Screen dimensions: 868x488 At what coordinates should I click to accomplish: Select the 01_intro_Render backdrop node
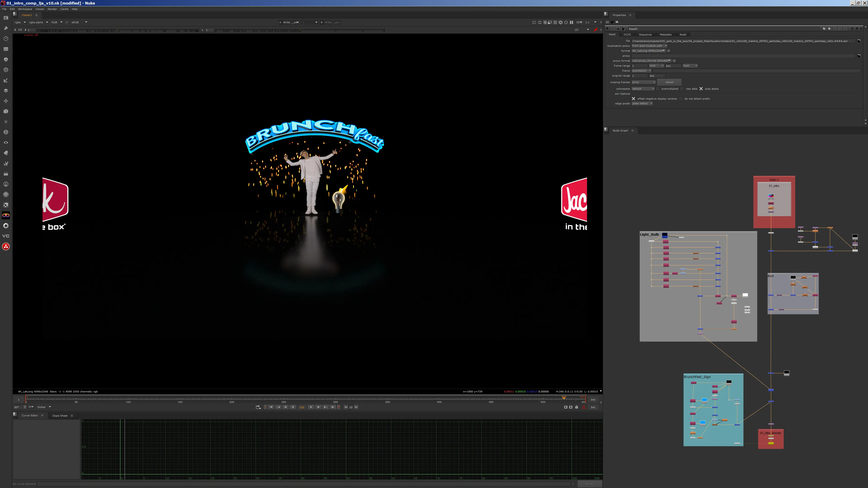(771, 439)
